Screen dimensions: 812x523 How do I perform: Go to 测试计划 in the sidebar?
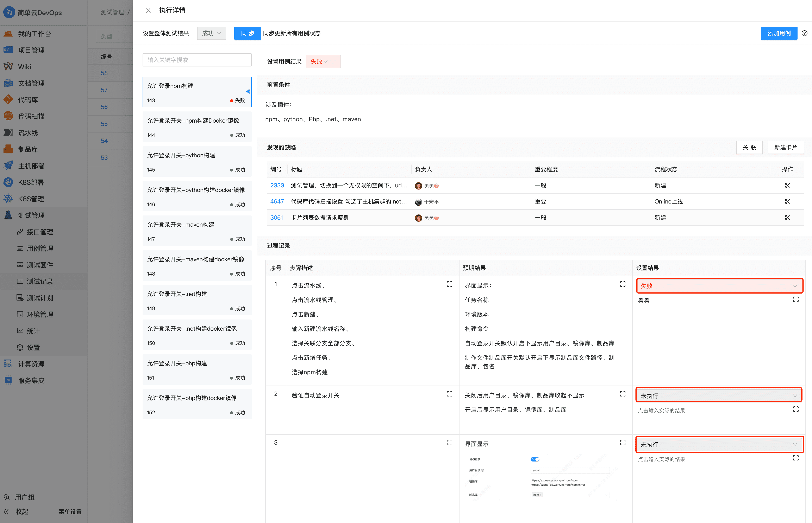(40, 298)
